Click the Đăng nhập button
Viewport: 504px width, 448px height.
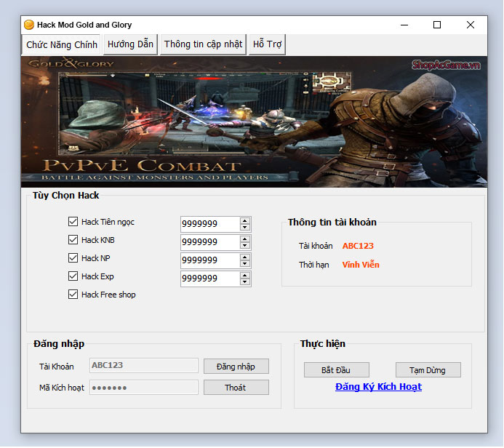pyautogui.click(x=236, y=367)
